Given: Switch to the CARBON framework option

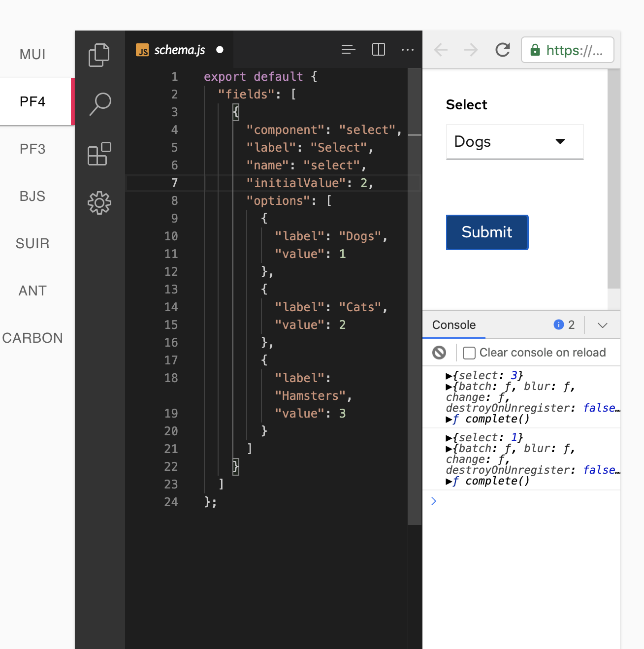Looking at the screenshot, I should click(x=32, y=338).
